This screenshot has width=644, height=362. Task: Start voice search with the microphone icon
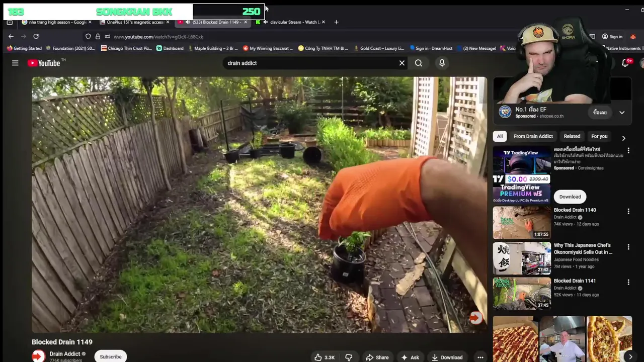click(442, 63)
